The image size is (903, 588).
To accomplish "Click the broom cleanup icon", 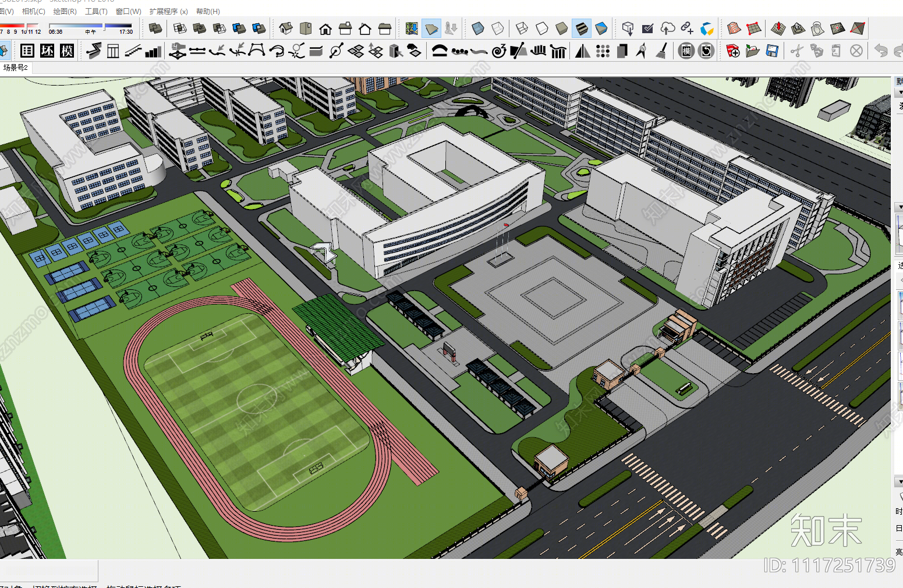I will click(x=661, y=51).
